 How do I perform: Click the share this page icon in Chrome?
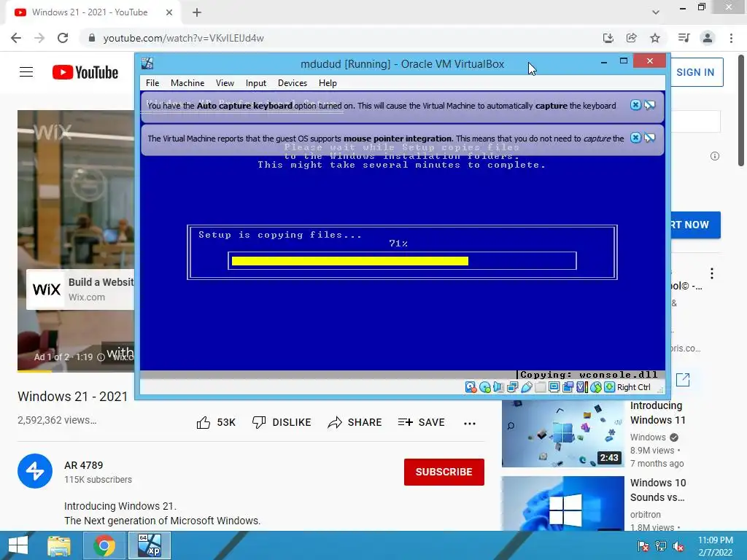[x=632, y=38]
